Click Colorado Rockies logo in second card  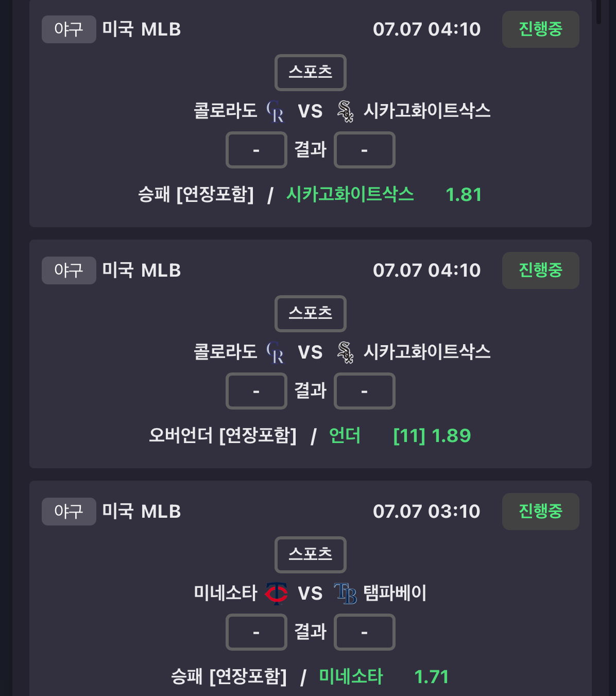coord(275,352)
